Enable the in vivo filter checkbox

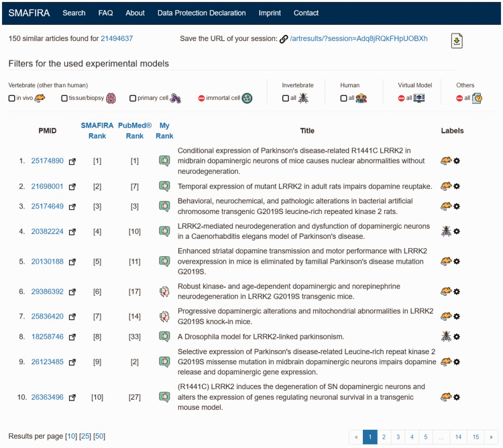click(x=12, y=98)
